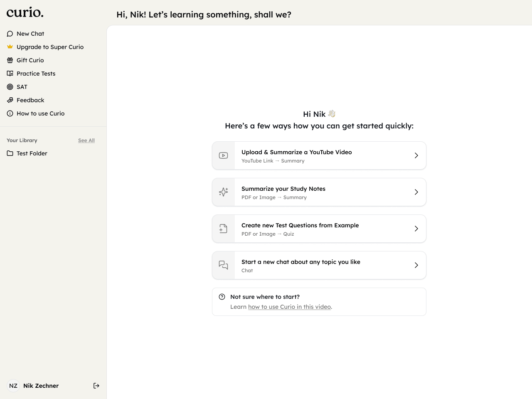Click the logout icon beside Nik Zechner

point(96,386)
